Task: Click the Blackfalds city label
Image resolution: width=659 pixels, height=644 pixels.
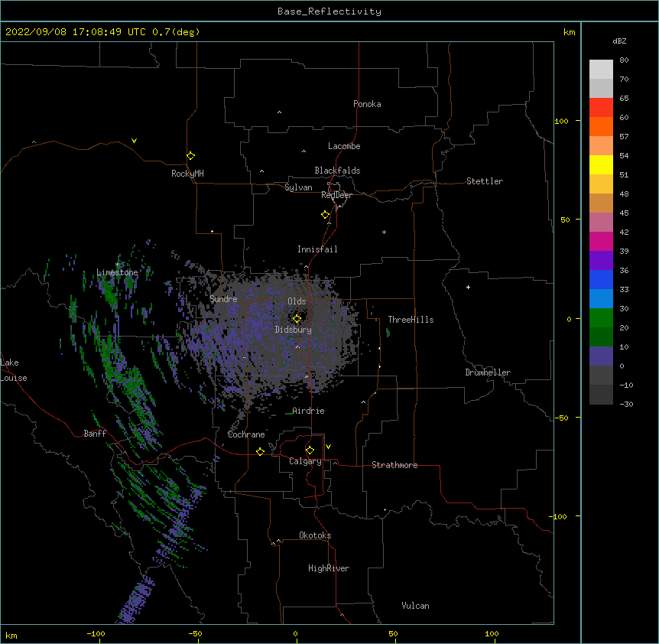Action: pos(337,171)
